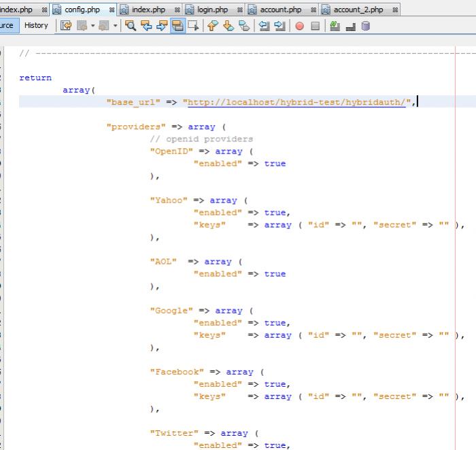
Task: Stop macro recording with square icon
Action: pyautogui.click(x=315, y=26)
